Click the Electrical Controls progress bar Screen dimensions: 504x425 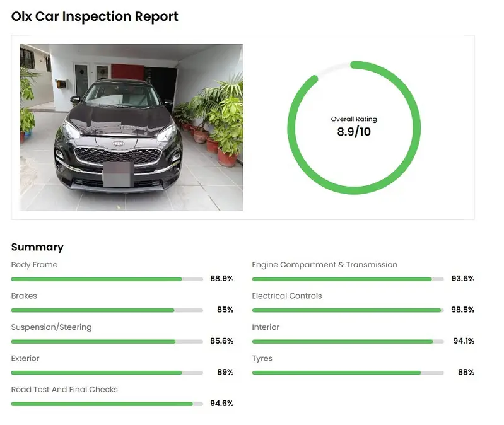coord(348,310)
